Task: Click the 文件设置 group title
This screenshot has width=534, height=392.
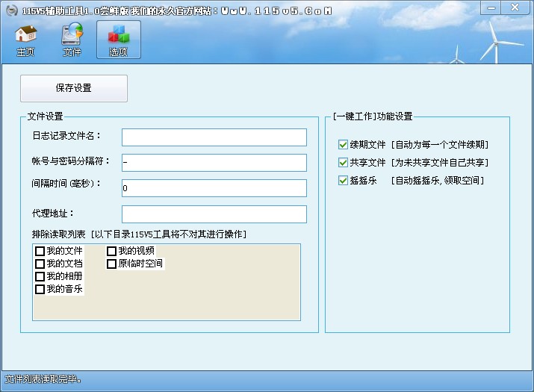Action: point(46,116)
